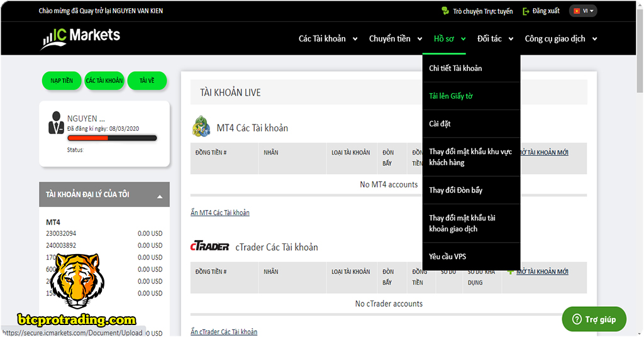Open the VI language selector dropdown

pyautogui.click(x=583, y=11)
